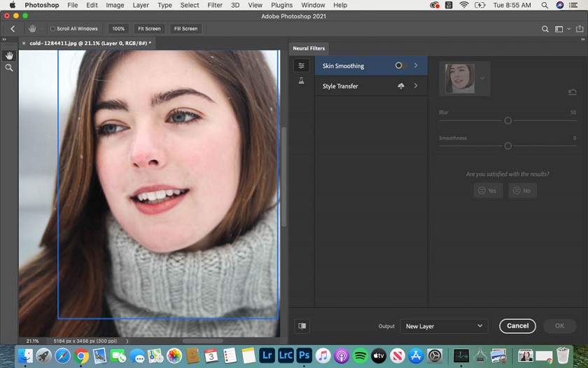Toggle preview changes icon at bottom

click(302, 326)
